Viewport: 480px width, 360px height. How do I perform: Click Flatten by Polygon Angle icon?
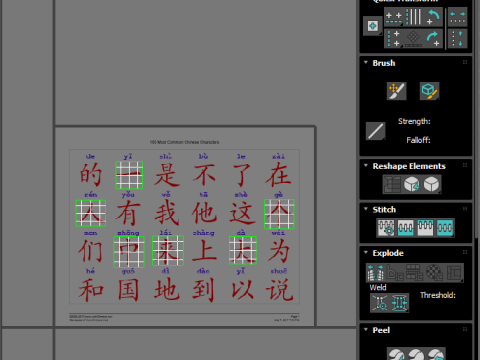pyautogui.click(x=395, y=273)
